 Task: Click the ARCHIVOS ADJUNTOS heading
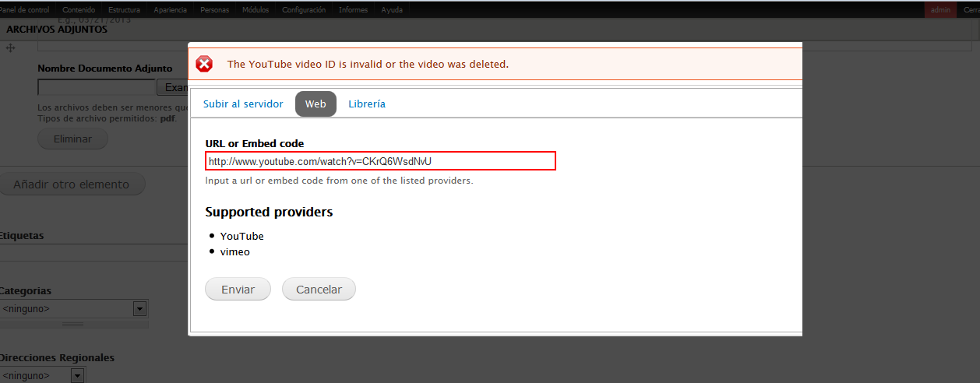57,29
